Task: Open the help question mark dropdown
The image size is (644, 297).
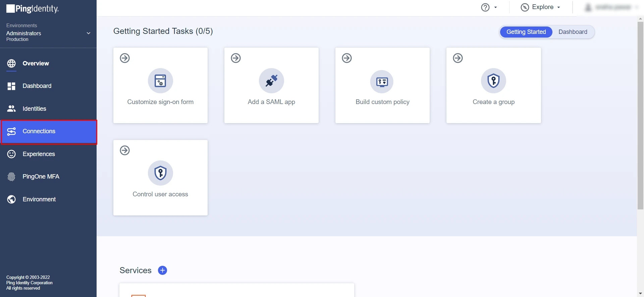Action: tap(489, 7)
